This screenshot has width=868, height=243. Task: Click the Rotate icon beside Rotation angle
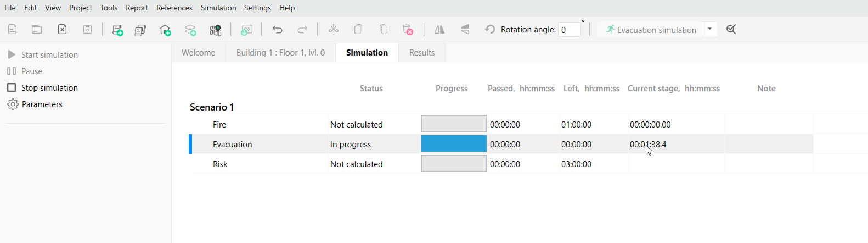pyautogui.click(x=490, y=30)
